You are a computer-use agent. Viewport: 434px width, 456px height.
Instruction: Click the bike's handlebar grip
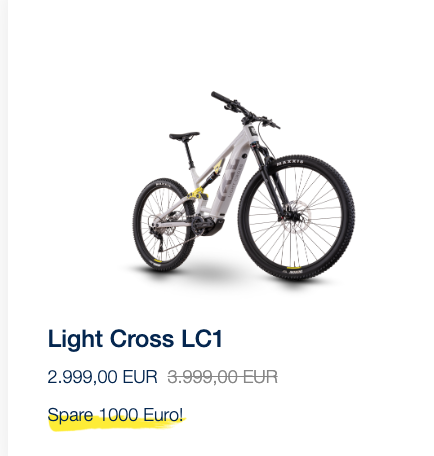(221, 97)
